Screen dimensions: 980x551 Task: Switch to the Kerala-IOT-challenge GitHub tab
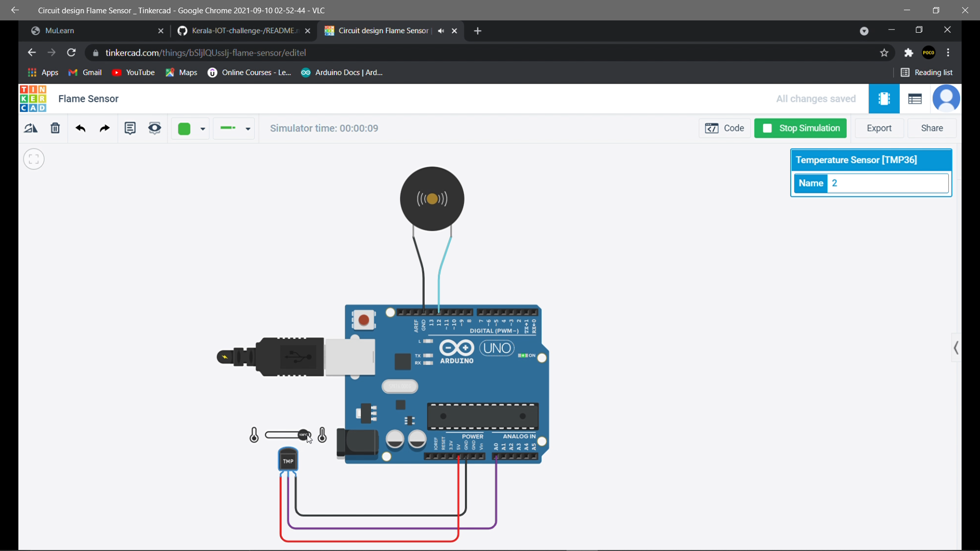click(x=240, y=31)
